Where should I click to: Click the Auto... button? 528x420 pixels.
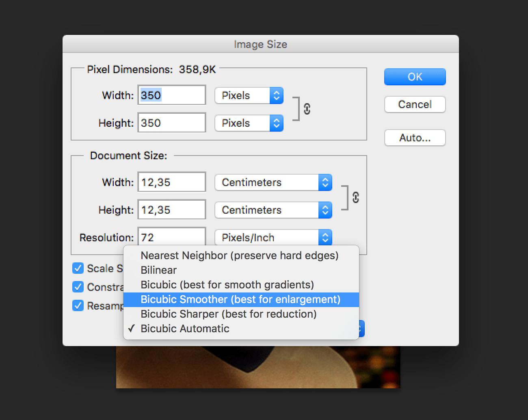pos(415,138)
